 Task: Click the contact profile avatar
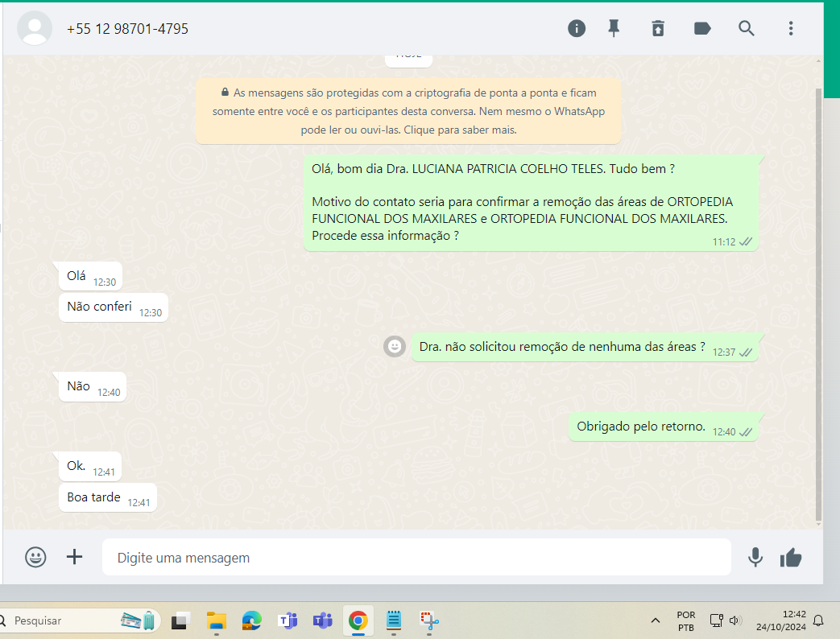click(35, 28)
